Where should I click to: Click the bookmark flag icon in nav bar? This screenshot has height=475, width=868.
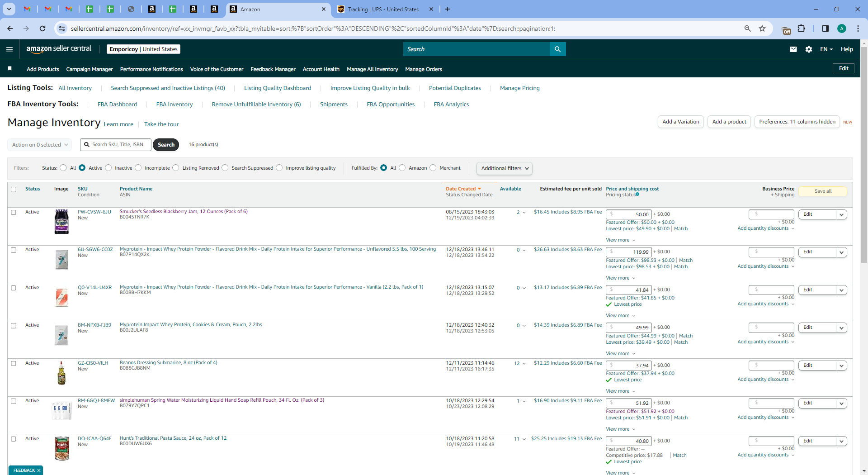[10, 69]
